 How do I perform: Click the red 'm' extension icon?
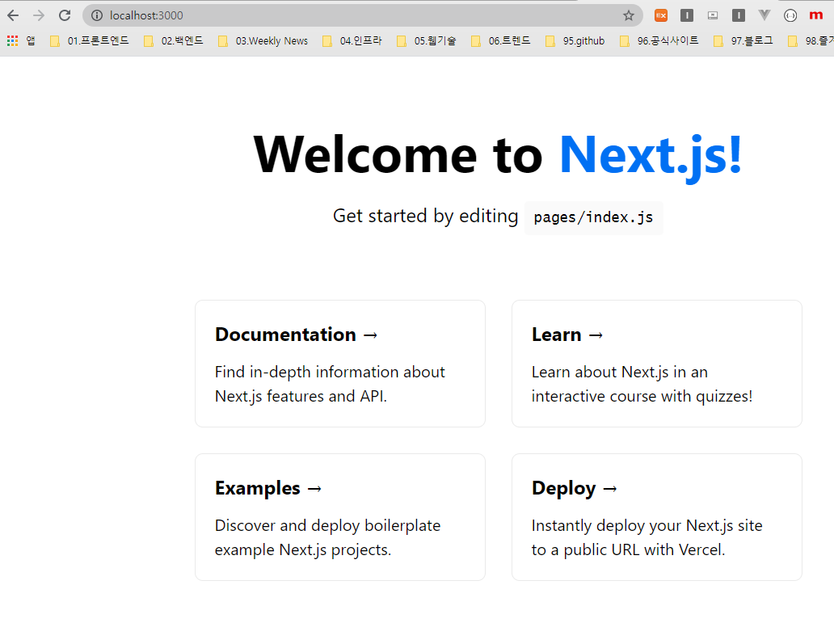pyautogui.click(x=816, y=15)
